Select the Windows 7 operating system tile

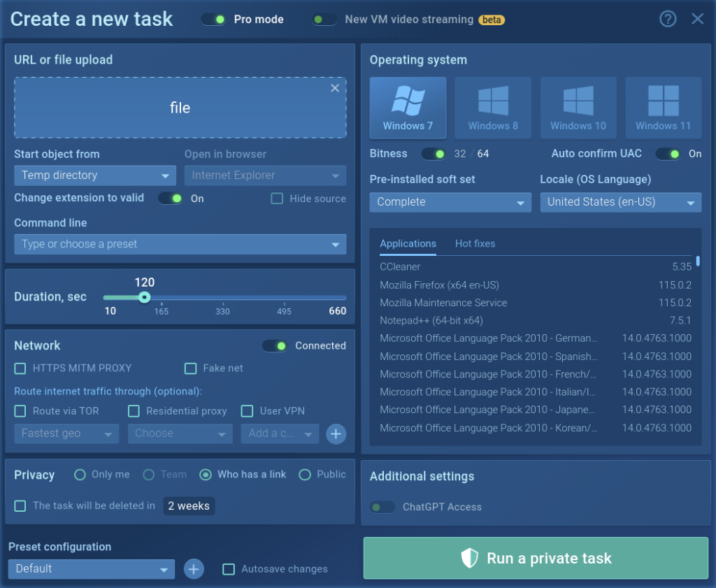click(408, 108)
